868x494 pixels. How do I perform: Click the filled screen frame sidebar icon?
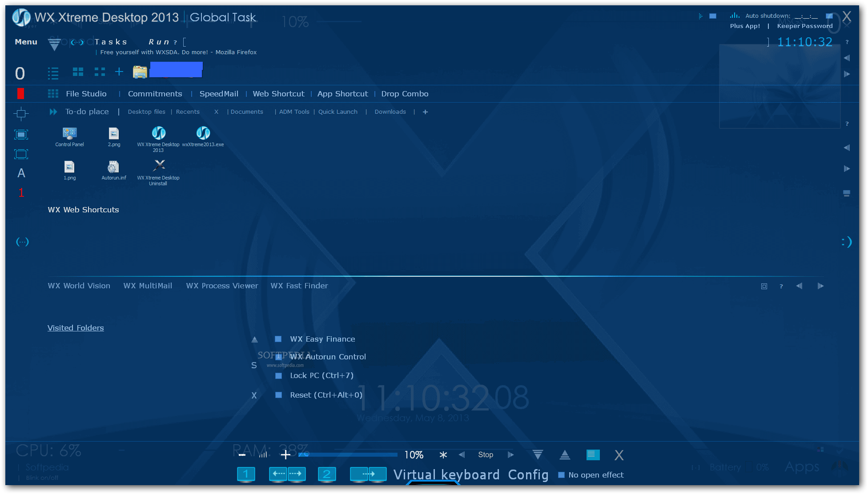pyautogui.click(x=21, y=135)
